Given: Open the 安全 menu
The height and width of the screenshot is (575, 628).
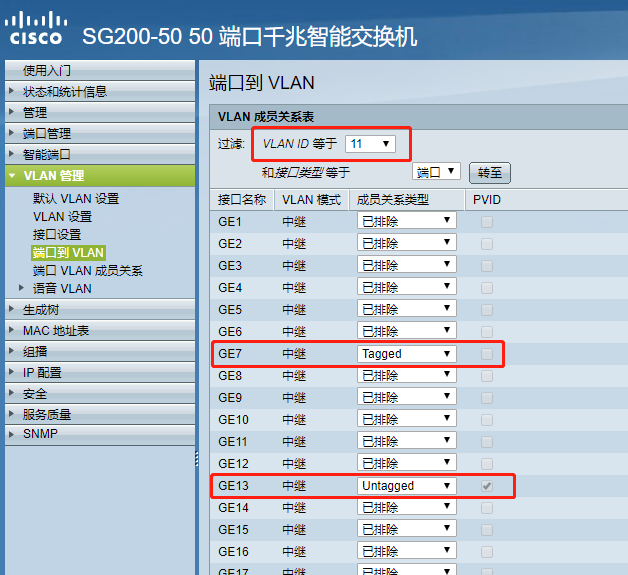Looking at the screenshot, I should [x=100, y=394].
